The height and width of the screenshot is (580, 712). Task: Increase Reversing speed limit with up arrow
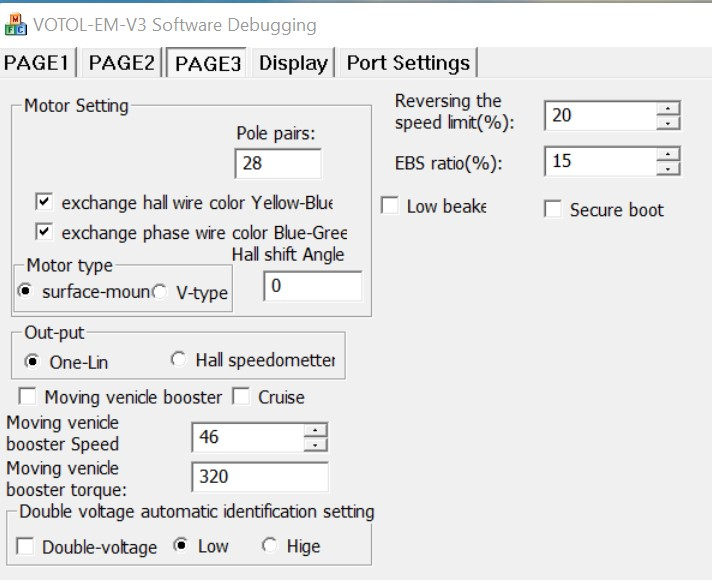point(668,108)
